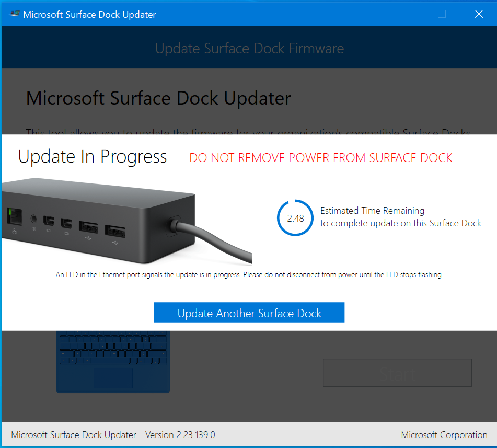Click the Microsoft Corporation footer label
This screenshot has height=448, width=497.
(444, 435)
